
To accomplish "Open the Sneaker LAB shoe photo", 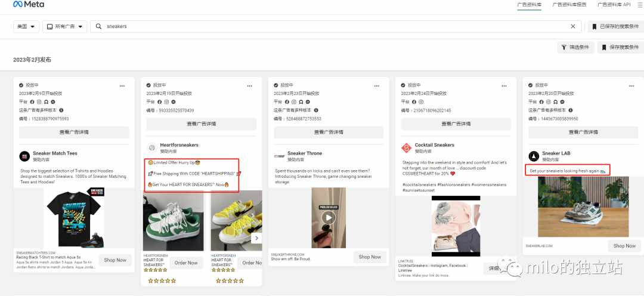I will click(583, 207).
